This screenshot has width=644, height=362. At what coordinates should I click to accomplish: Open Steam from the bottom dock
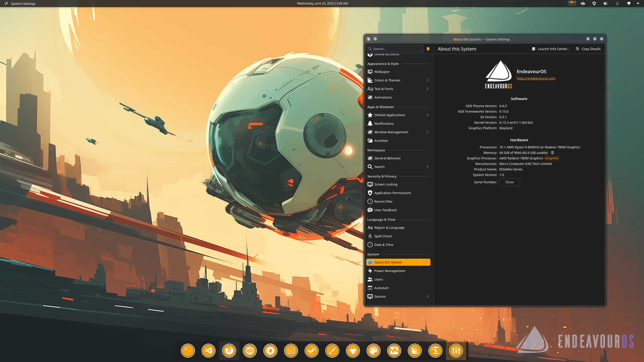[x=312, y=351]
